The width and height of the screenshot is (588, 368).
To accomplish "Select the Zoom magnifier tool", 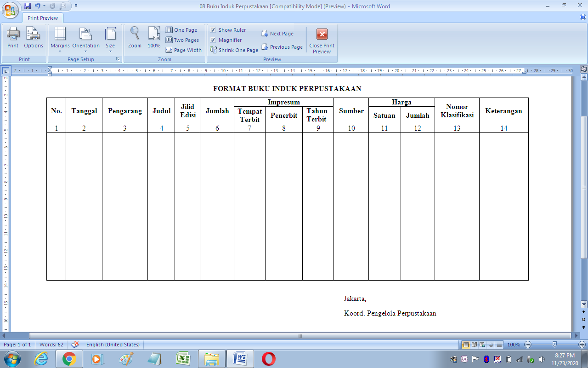I will [135, 37].
